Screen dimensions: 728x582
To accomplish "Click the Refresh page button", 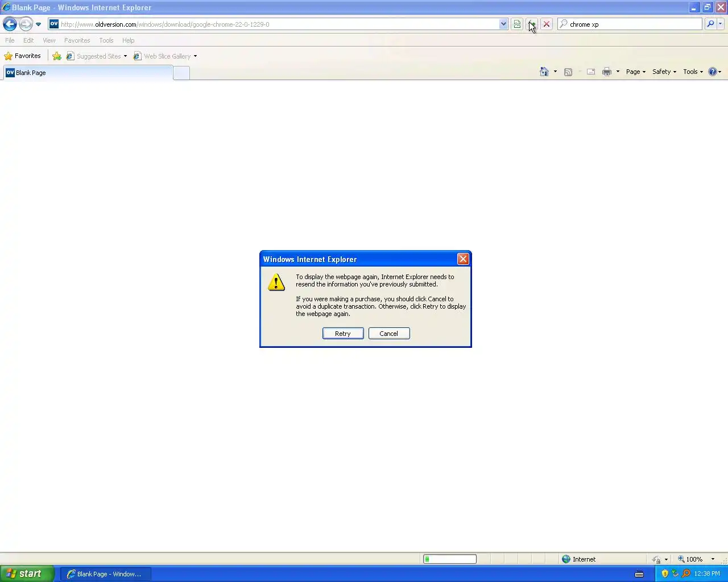I will pyautogui.click(x=532, y=24).
